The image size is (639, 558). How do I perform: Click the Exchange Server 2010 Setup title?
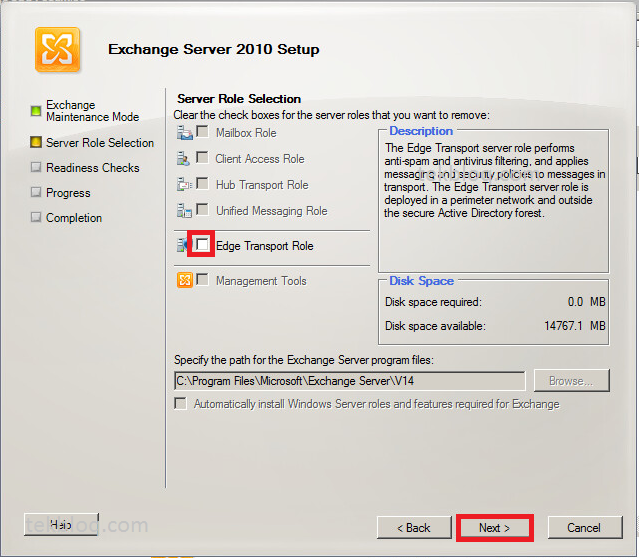(x=214, y=49)
